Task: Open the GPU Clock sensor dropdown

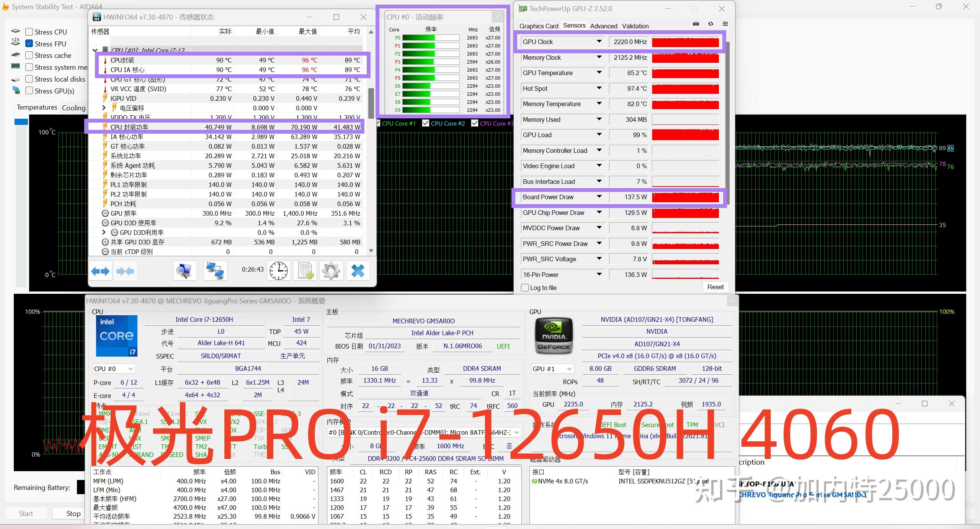Action: (599, 41)
